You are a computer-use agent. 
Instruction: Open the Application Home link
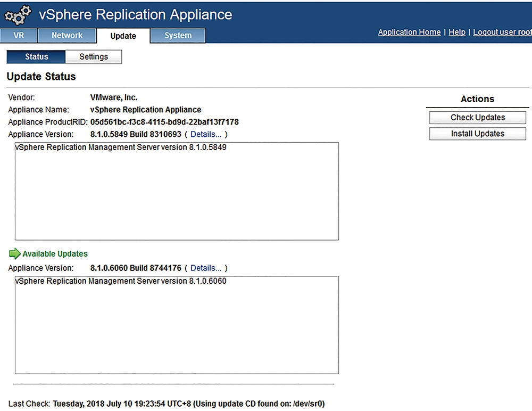[410, 32]
